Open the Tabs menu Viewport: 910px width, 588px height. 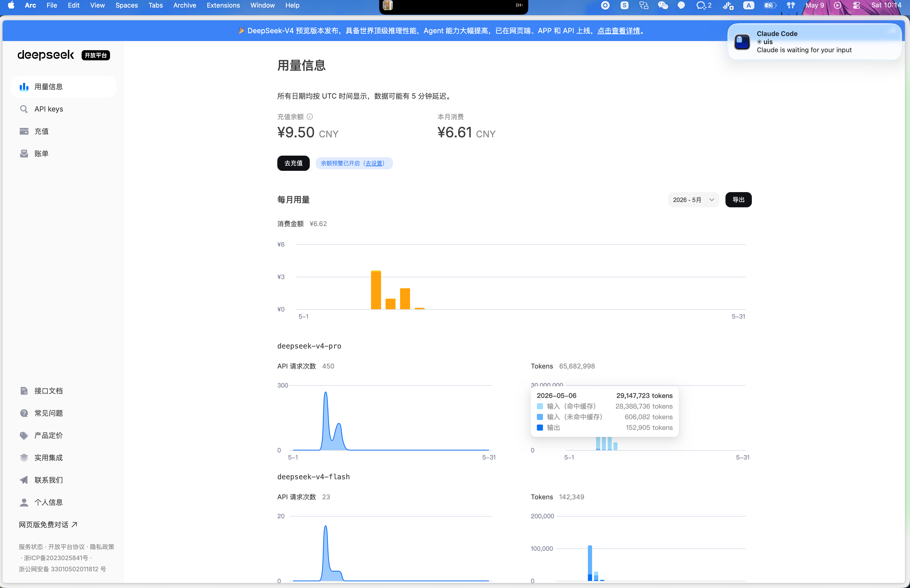tap(156, 5)
